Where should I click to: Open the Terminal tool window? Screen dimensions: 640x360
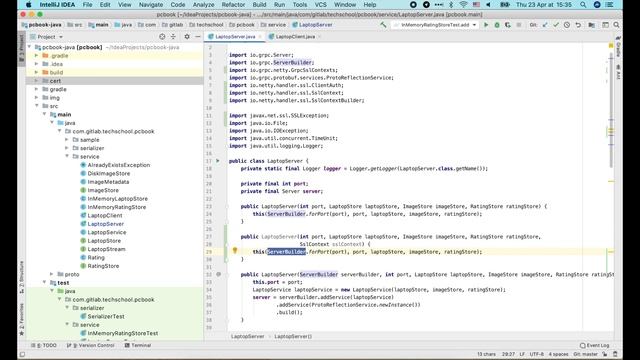click(138, 345)
